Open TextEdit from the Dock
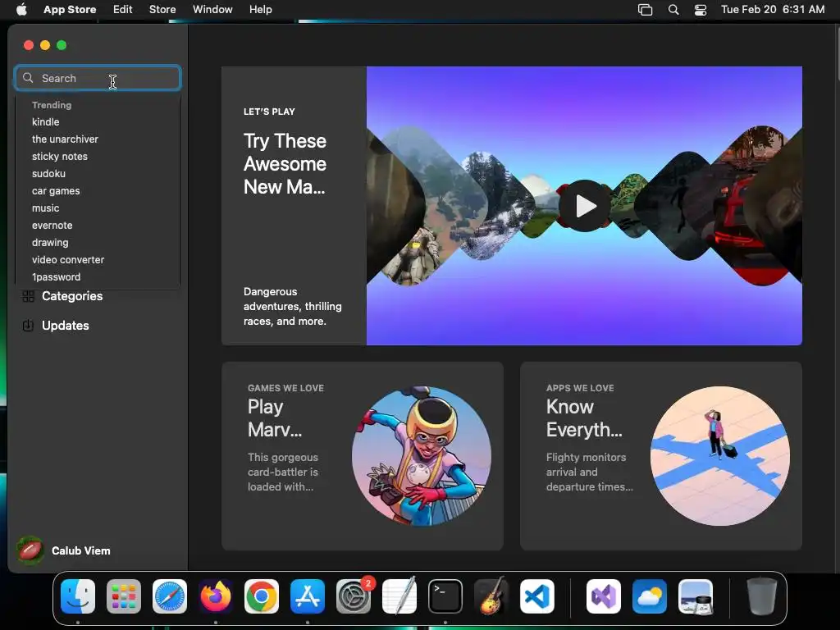Viewport: 840px width, 630px height. tap(399, 596)
